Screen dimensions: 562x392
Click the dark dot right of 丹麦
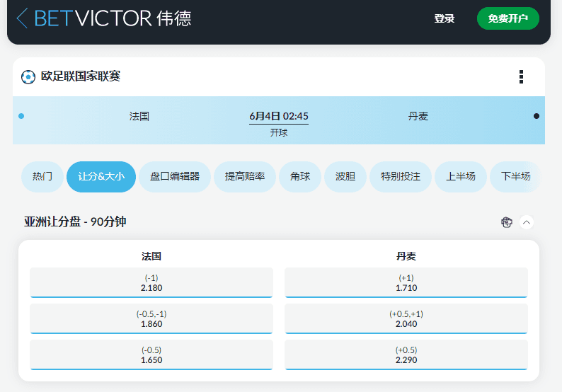(x=537, y=116)
